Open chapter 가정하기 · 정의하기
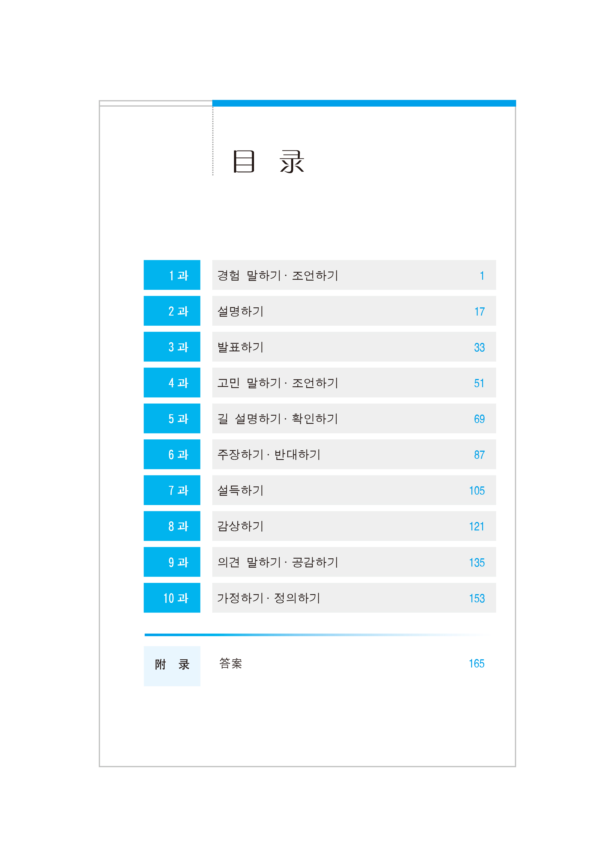Viewport: 616px width, 866px height. click(269, 598)
